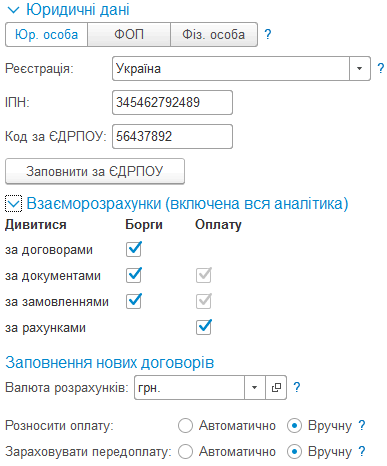Viewport: 387px width, 466px height.
Task: Open the Валюта розрахунків dropdown arrow
Action: click(x=255, y=387)
